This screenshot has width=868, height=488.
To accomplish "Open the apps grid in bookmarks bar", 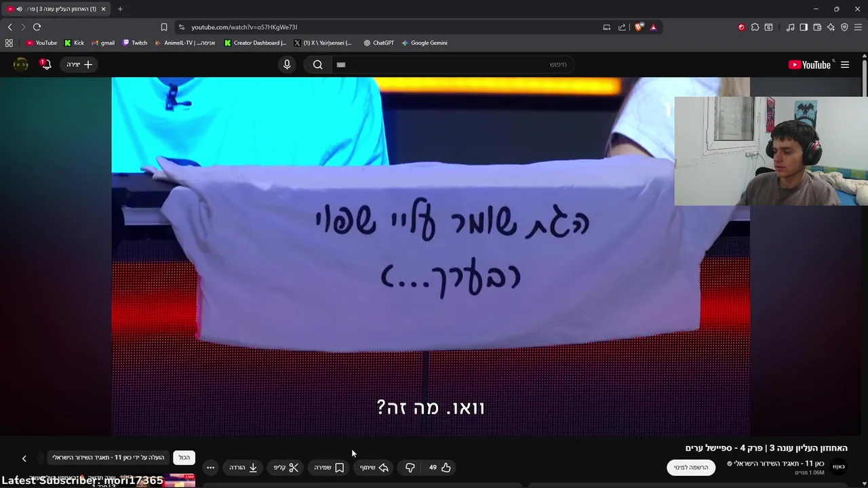I will click(9, 43).
